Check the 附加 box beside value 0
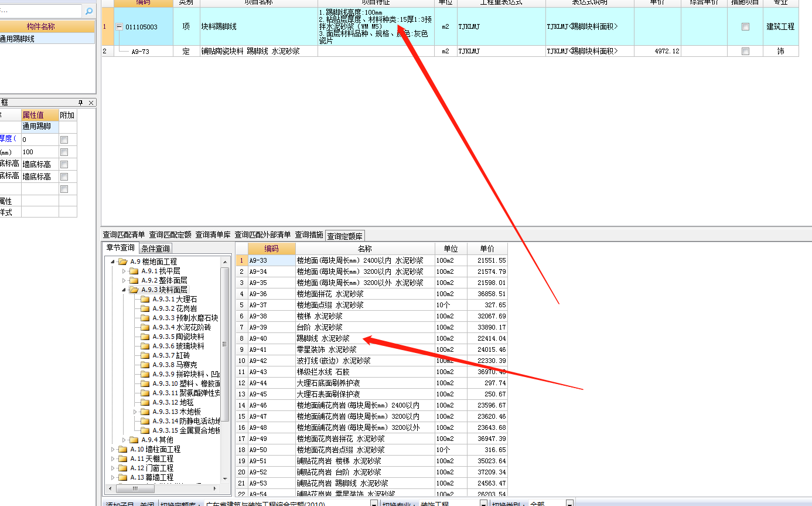The image size is (812, 506). [x=64, y=140]
